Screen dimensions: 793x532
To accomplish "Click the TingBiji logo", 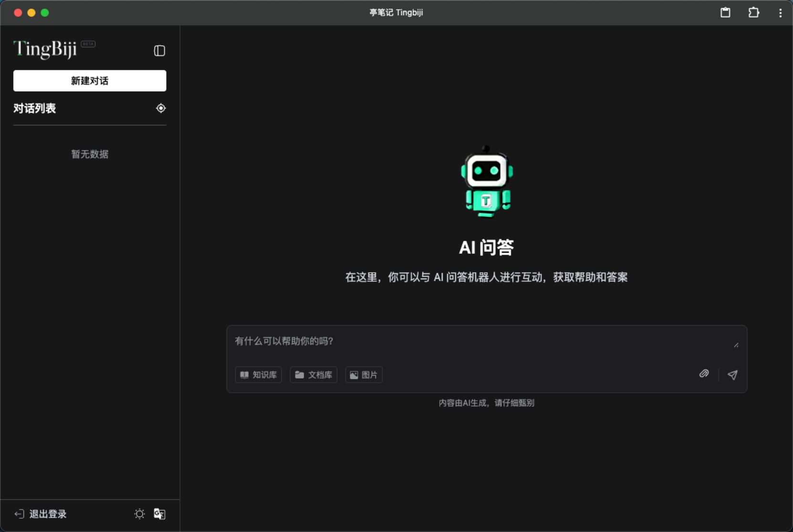I will click(x=45, y=49).
